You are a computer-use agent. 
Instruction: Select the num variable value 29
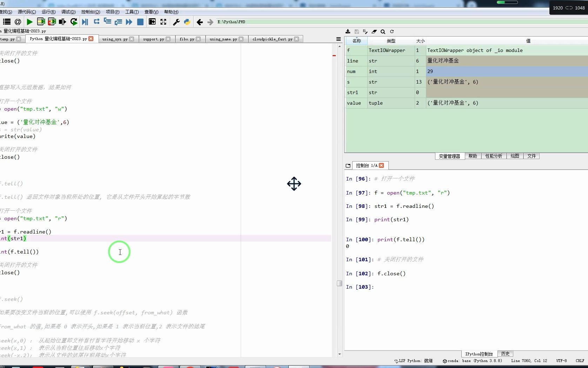tap(507, 71)
